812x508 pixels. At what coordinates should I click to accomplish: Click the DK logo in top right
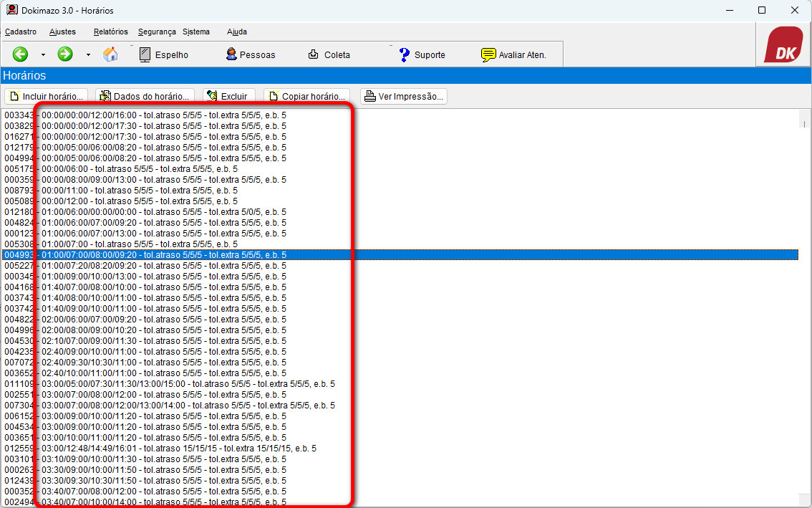pyautogui.click(x=783, y=46)
